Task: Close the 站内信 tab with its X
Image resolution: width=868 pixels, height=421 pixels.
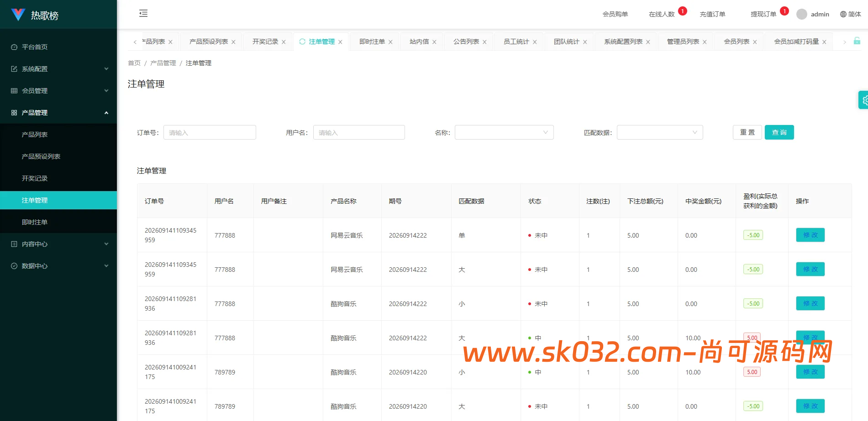Action: click(x=434, y=42)
